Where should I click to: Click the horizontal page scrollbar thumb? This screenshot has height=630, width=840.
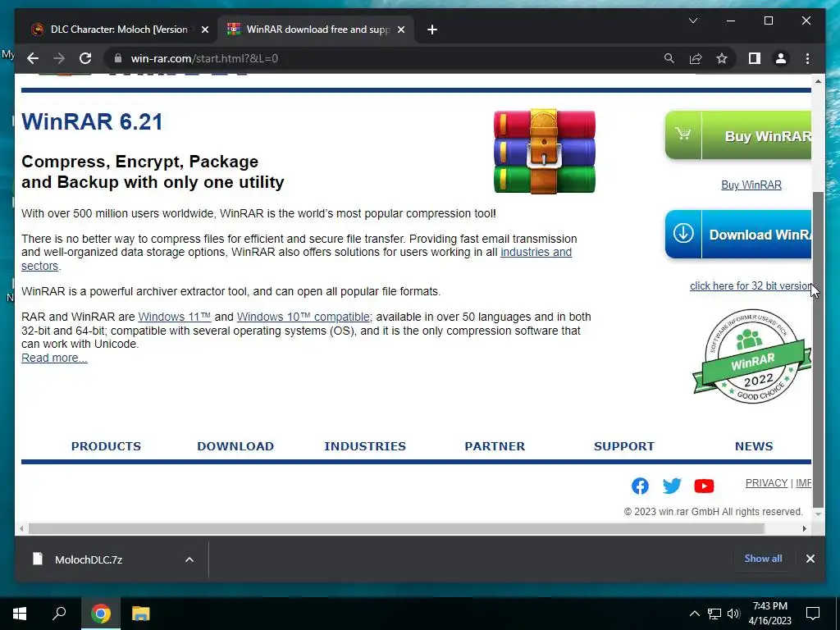[396, 529]
